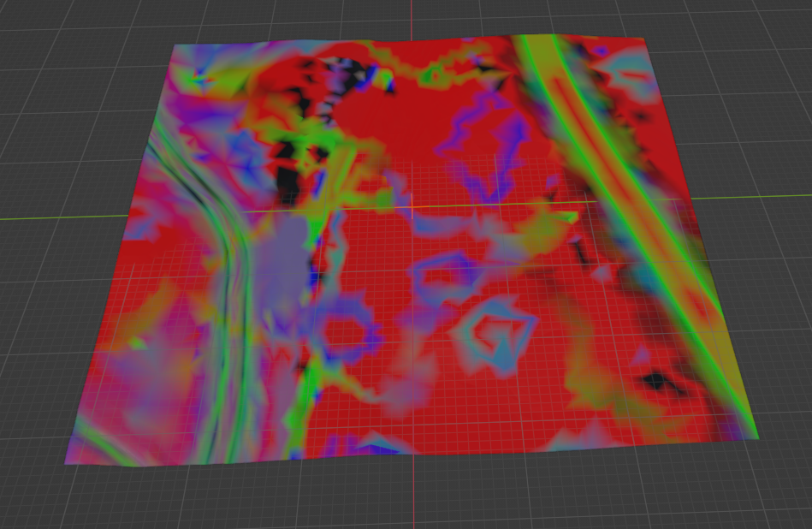Click the small black spot near the olive area
812x529 pixels.
pos(657,381)
